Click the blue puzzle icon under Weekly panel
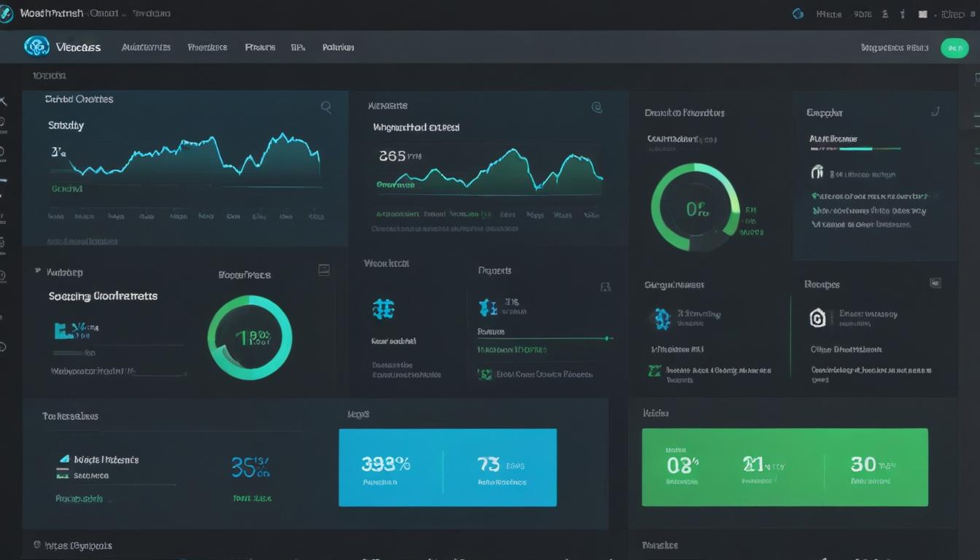Screen dimensions: 980x560 point(383,309)
